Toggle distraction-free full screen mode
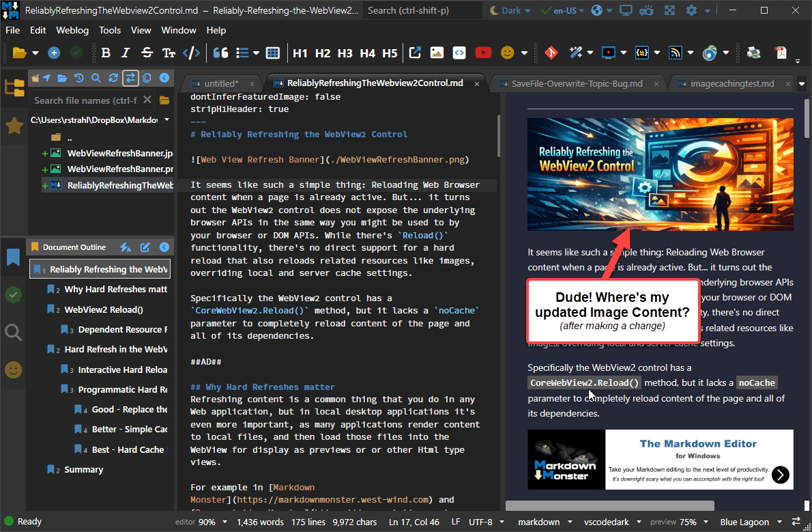The height and width of the screenshot is (532, 812). pos(669,10)
